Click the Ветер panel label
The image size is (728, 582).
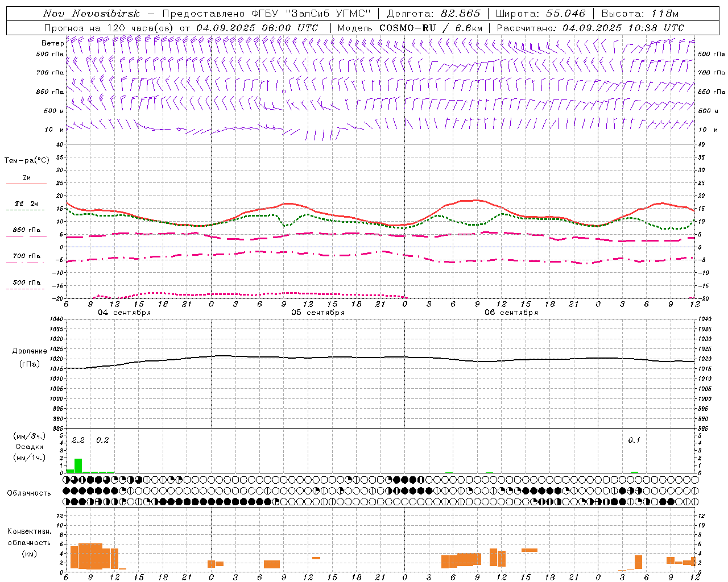click(52, 43)
